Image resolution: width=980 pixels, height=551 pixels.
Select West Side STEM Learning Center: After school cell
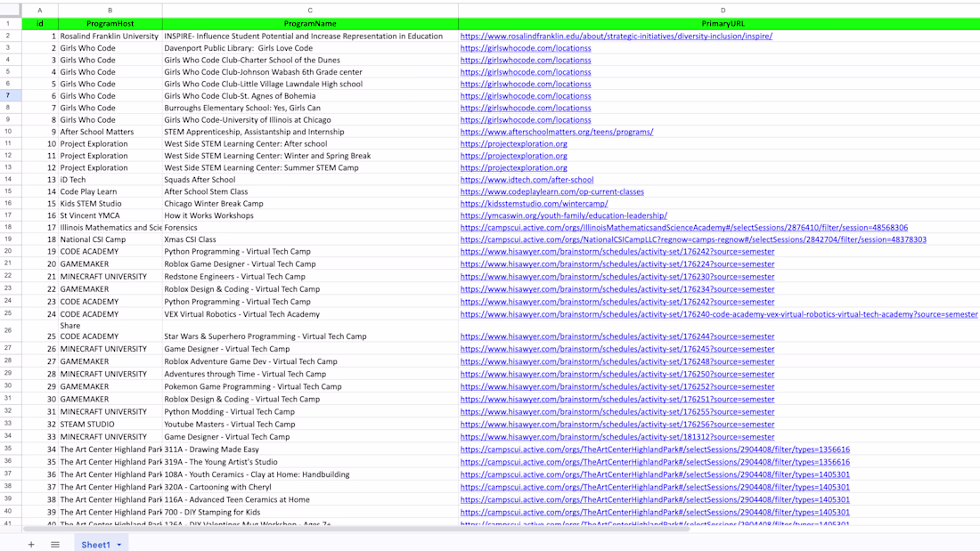tap(310, 143)
